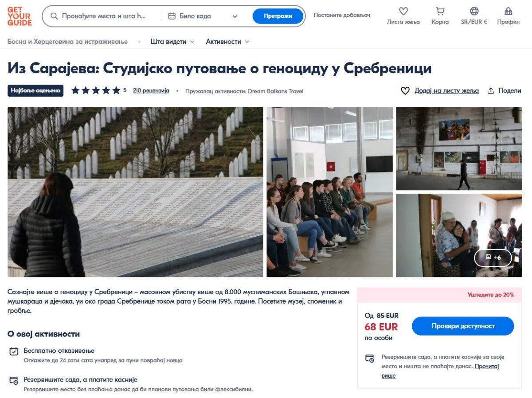The image size is (532, 398).
Task: Open the GetYourGuide home logo
Action: [20, 16]
